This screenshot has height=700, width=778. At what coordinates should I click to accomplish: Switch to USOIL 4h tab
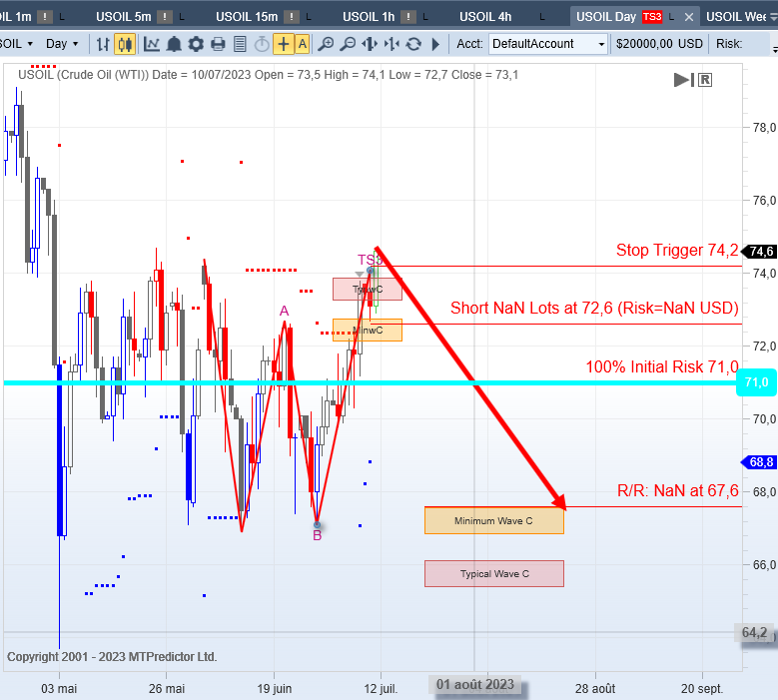485,17
